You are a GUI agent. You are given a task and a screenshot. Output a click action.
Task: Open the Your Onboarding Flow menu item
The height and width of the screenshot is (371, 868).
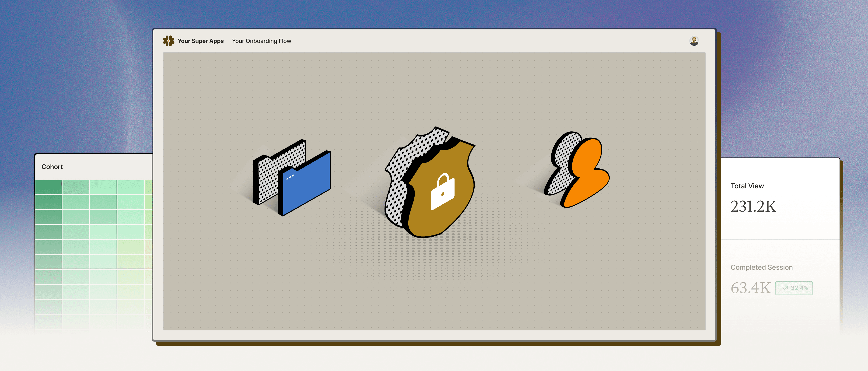coord(262,41)
